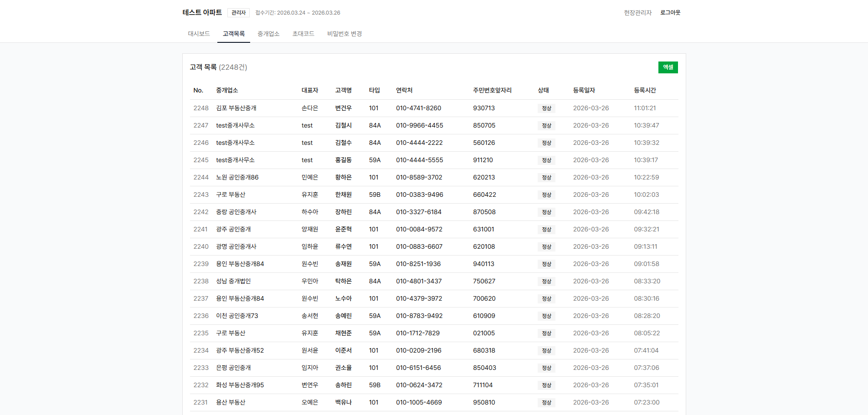Click the 등록시간 column header
The image size is (868, 415).
click(x=644, y=90)
